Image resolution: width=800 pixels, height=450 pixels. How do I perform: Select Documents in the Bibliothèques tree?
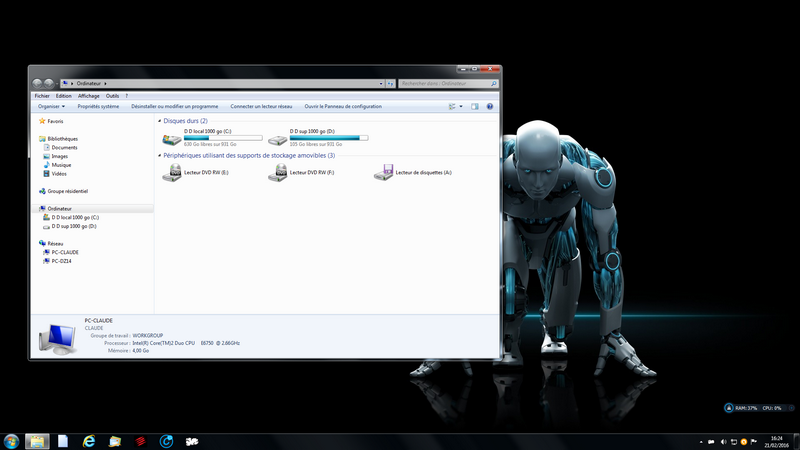[65, 147]
